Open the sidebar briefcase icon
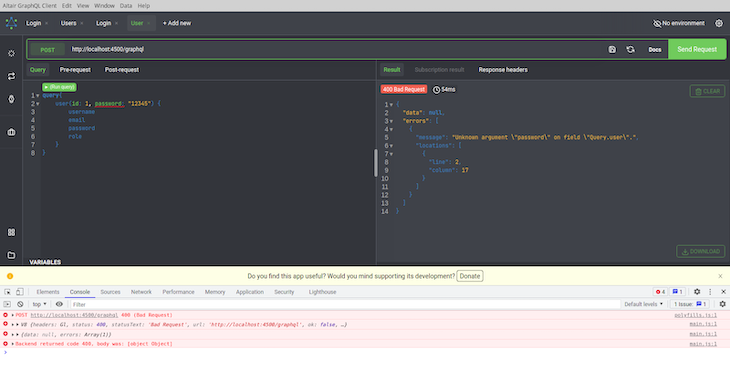Viewport: 730px width, 382px height. coord(11,132)
